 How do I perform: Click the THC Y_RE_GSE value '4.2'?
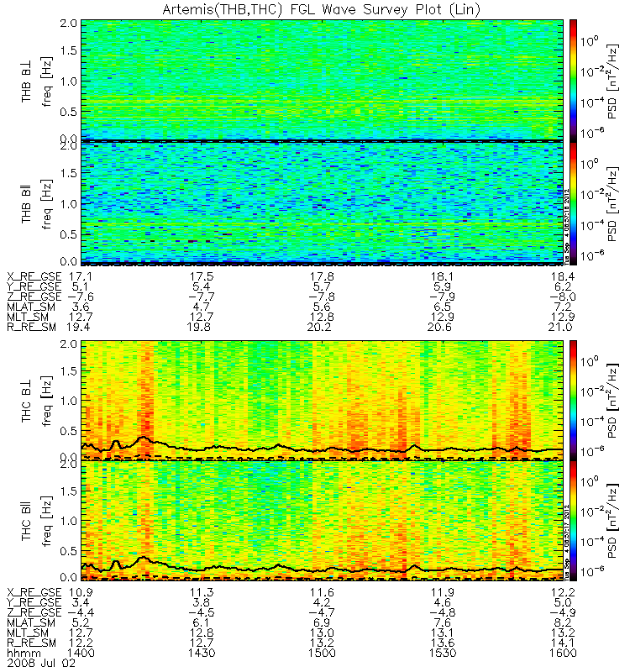322,602
